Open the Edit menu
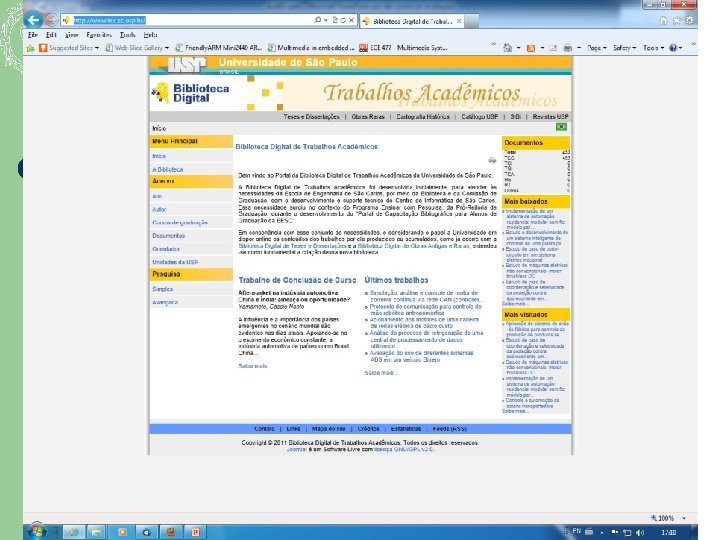720x540 pixels. pyautogui.click(x=51, y=35)
